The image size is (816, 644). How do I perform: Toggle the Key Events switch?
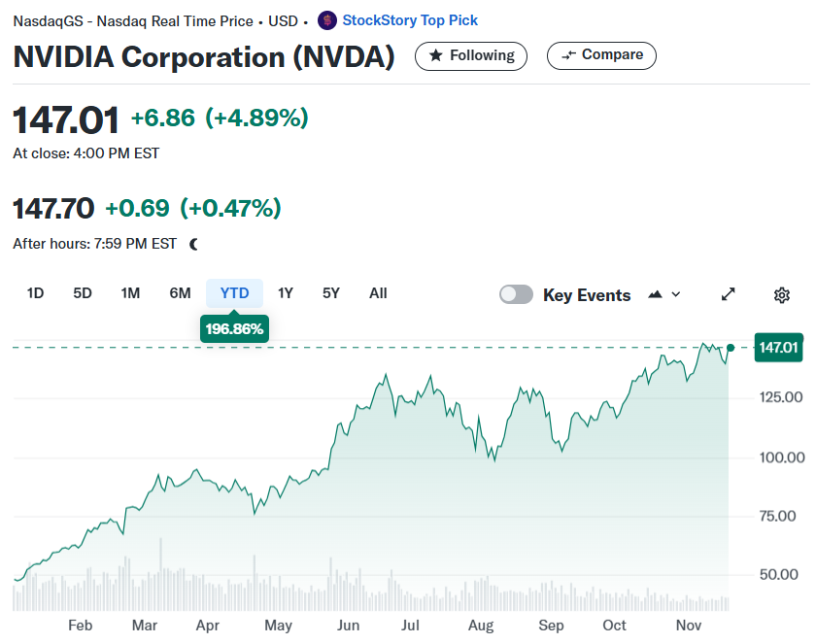click(516, 294)
